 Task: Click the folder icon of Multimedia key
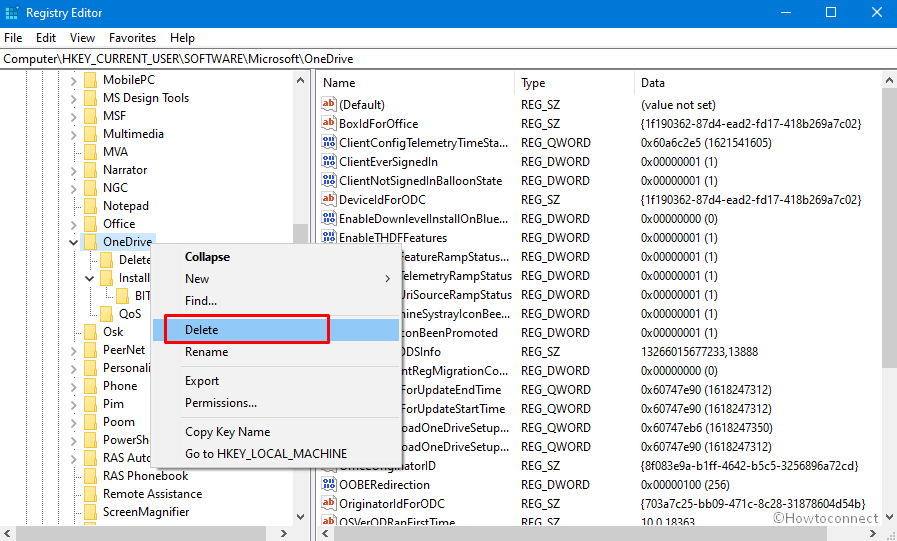click(x=90, y=134)
